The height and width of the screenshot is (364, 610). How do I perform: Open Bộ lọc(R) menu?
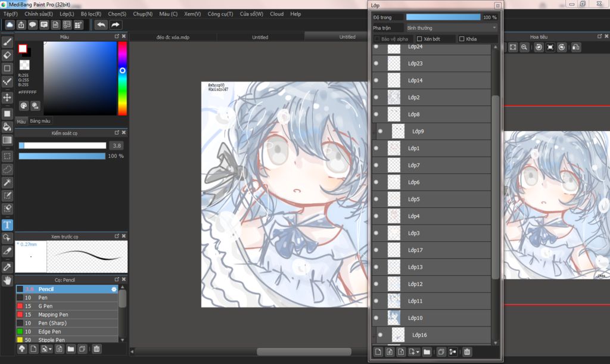coord(91,14)
